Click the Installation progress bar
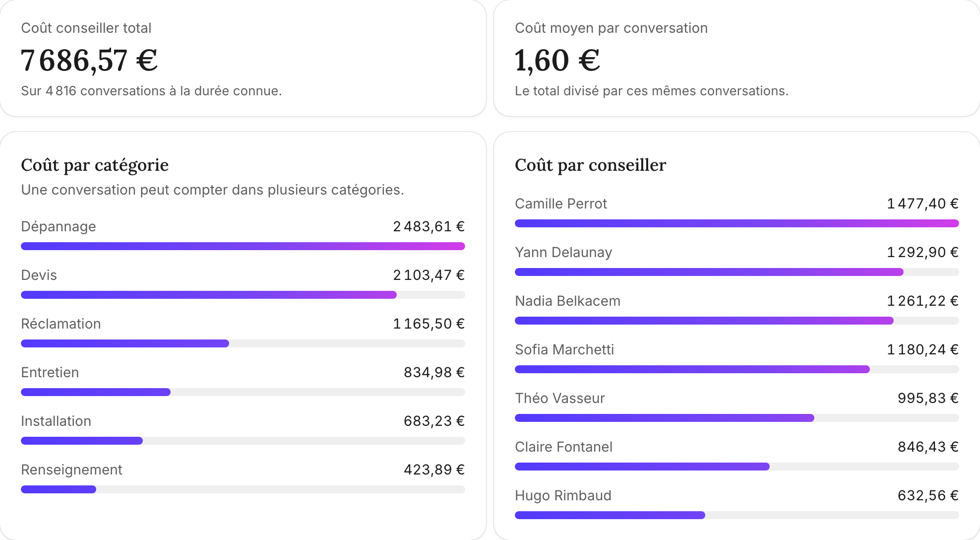This screenshot has height=540, width=980. point(243,441)
